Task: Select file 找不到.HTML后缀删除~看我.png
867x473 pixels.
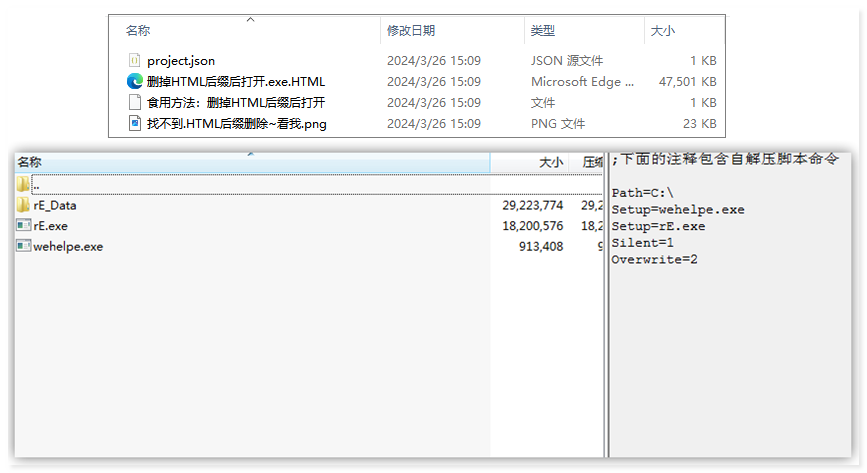Action: (237, 123)
